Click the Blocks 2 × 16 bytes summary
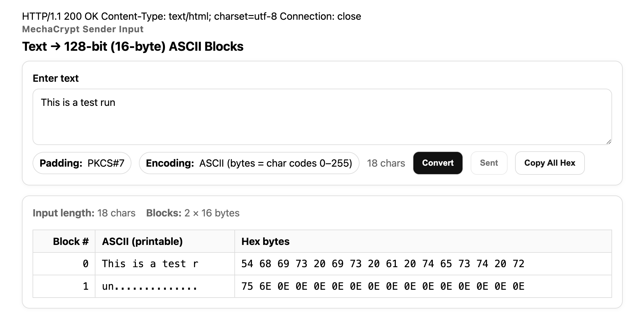This screenshot has height=327, width=644. click(193, 213)
